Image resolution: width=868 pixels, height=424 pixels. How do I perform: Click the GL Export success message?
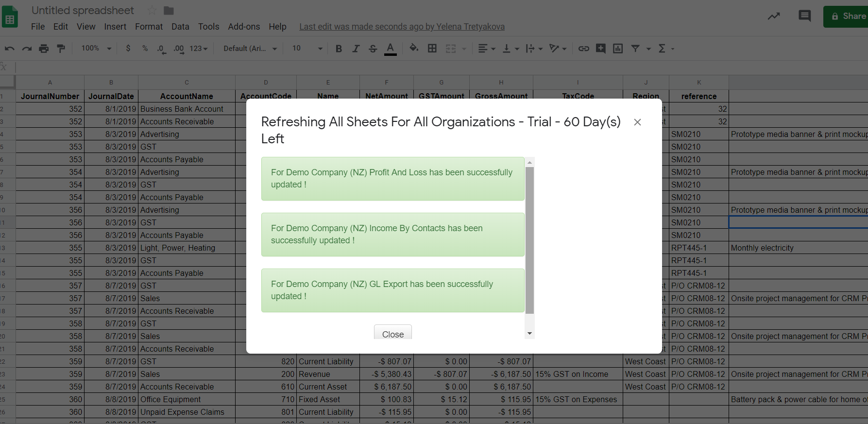pos(392,290)
